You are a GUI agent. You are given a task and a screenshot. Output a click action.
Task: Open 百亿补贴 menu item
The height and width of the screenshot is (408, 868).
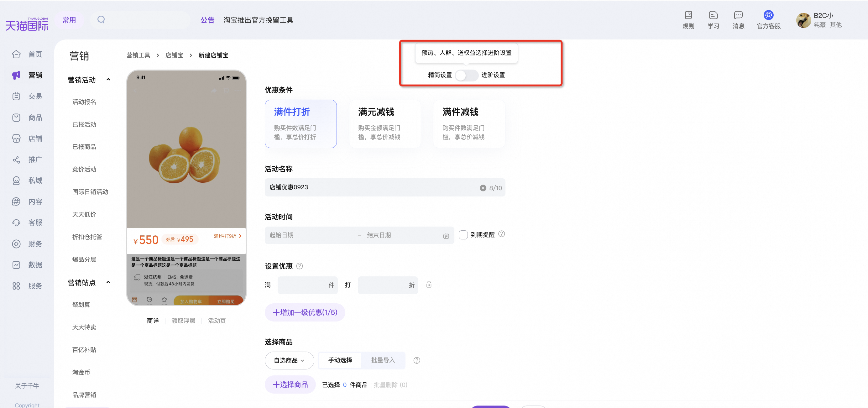pos(84,350)
